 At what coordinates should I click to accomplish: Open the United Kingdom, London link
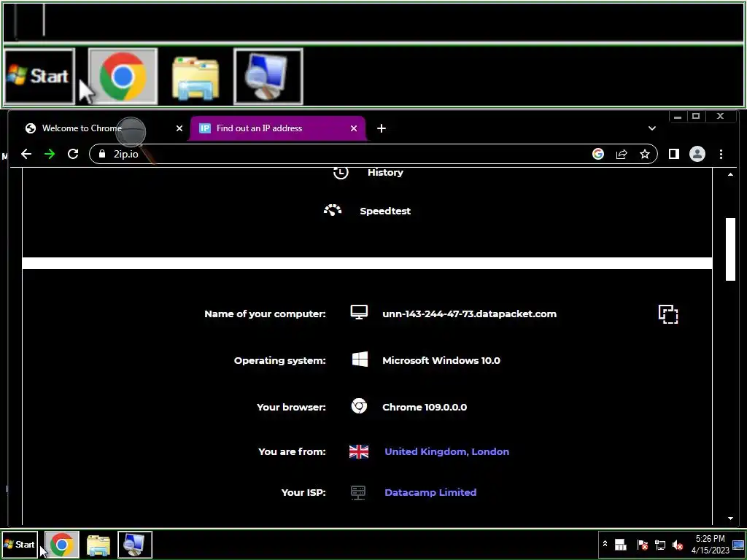pyautogui.click(x=446, y=451)
